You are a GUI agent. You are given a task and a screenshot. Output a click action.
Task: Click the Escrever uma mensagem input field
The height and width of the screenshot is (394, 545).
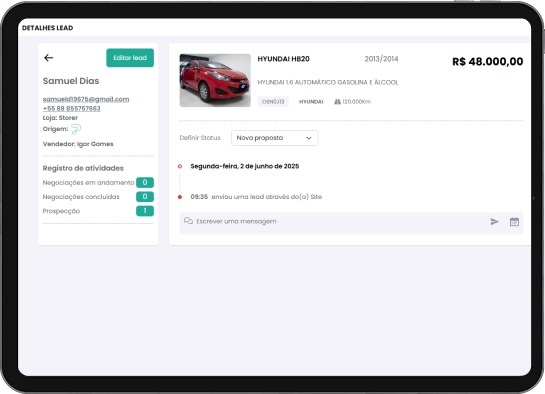click(x=351, y=223)
